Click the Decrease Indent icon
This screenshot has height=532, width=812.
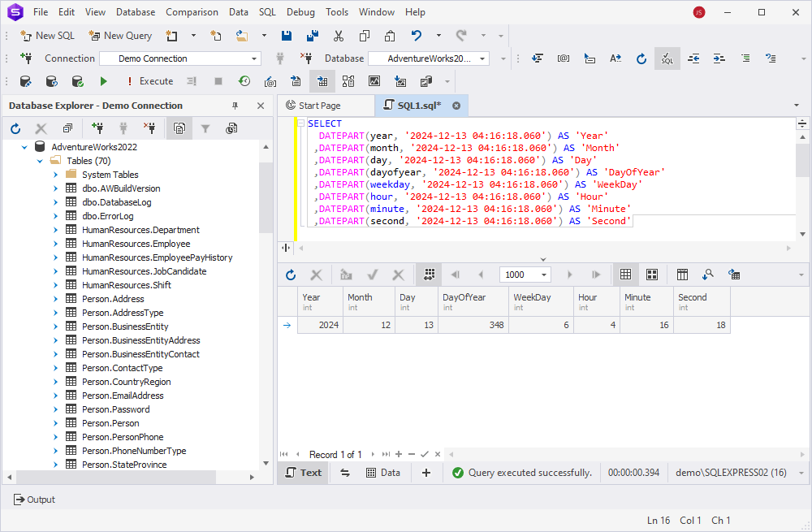click(693, 58)
